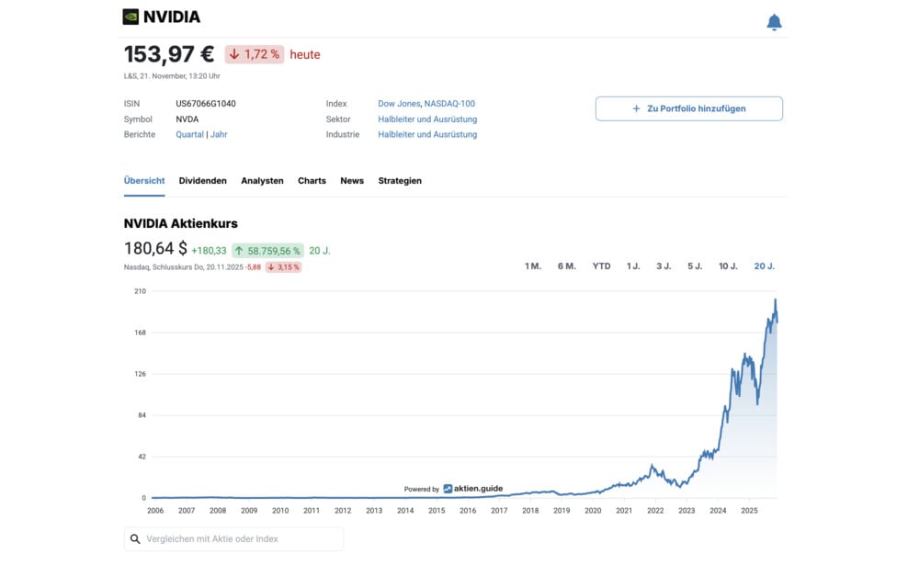This screenshot has width=908, height=588.
Task: Select the 5 J. chart range
Action: tap(695, 266)
